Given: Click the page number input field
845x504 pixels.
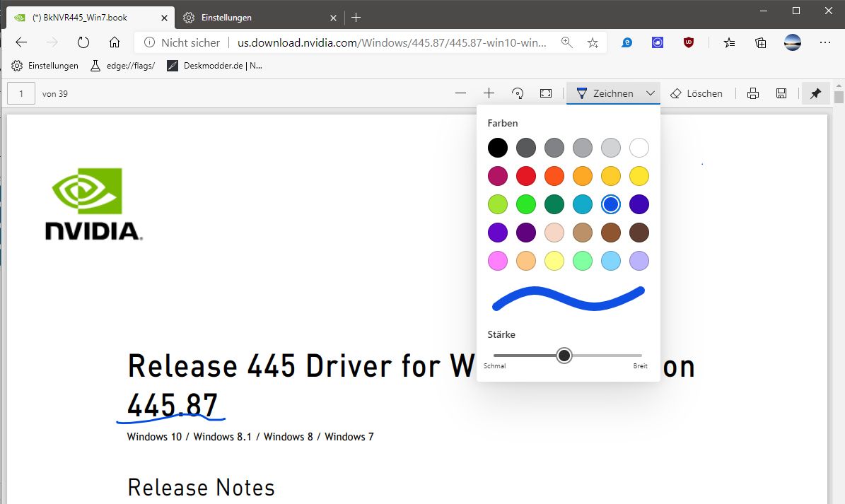Looking at the screenshot, I should pos(21,93).
